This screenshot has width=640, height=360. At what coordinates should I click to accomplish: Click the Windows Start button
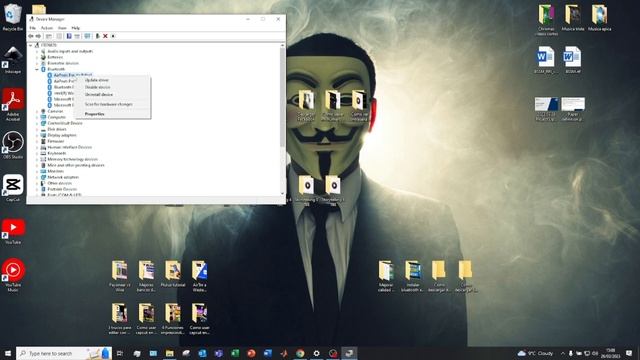point(7,353)
